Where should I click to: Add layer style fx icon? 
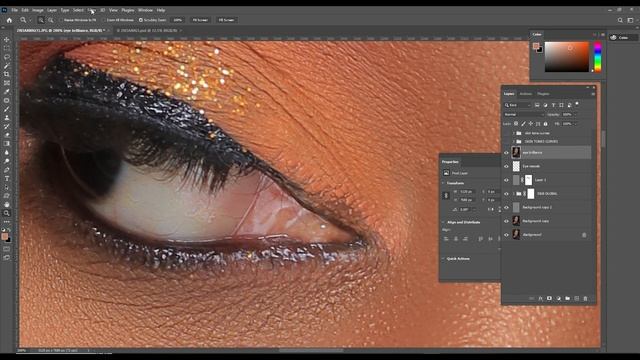540,298
